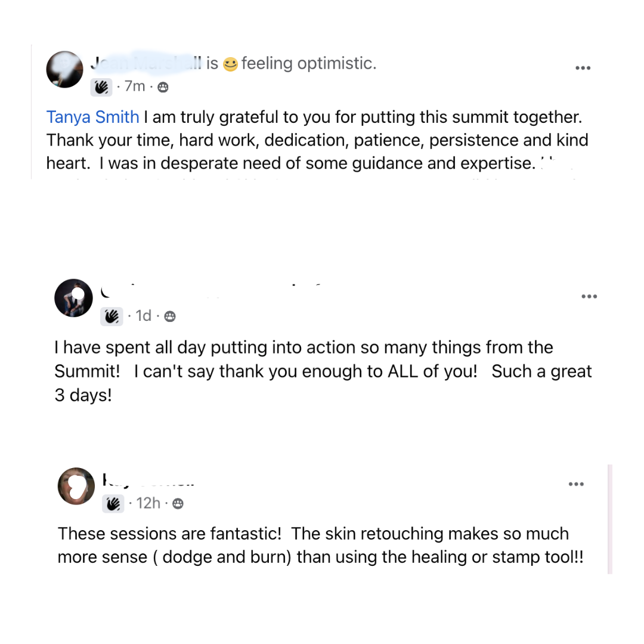This screenshot has height=644, width=644.
Task: Open the profile picture on the 12h post
Action: click(76, 486)
